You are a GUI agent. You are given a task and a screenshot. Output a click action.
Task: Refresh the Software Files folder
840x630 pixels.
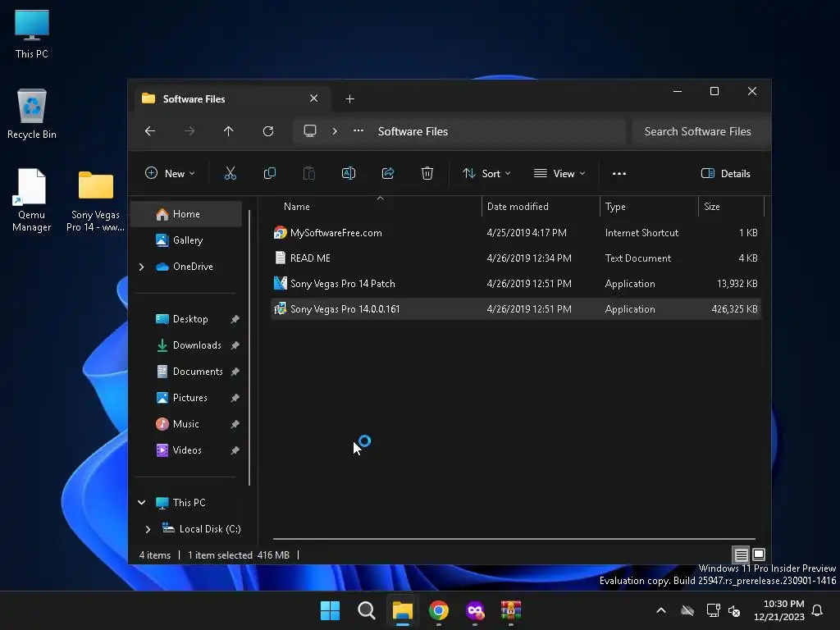[x=268, y=131]
